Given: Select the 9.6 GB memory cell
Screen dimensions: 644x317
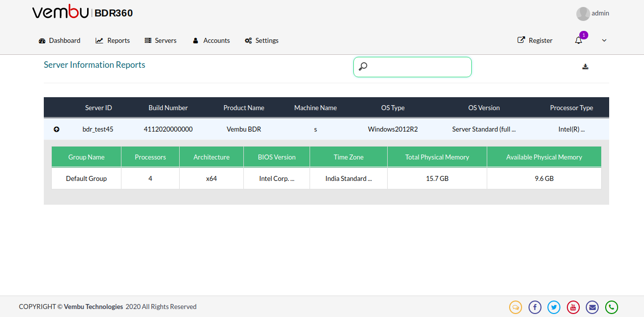Looking at the screenshot, I should point(544,178).
